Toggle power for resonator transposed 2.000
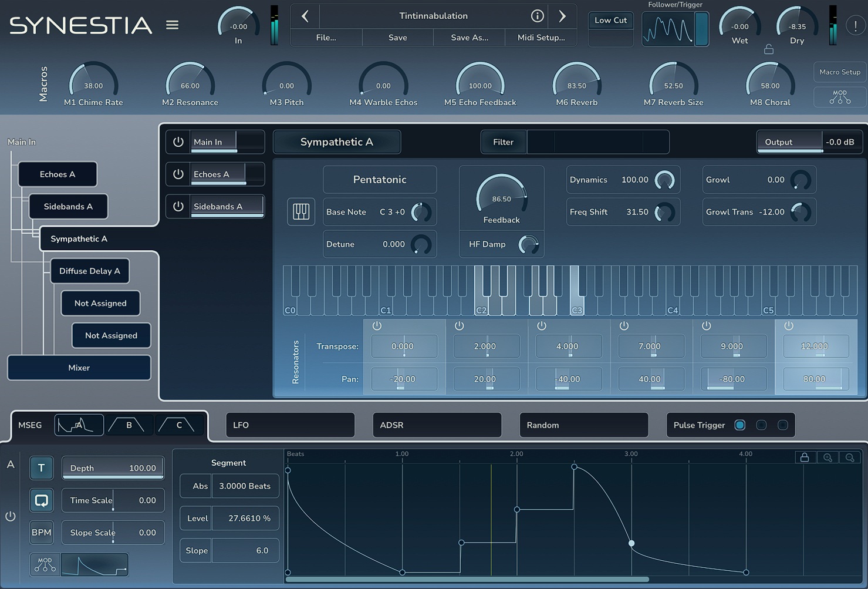868x589 pixels. pyautogui.click(x=459, y=325)
